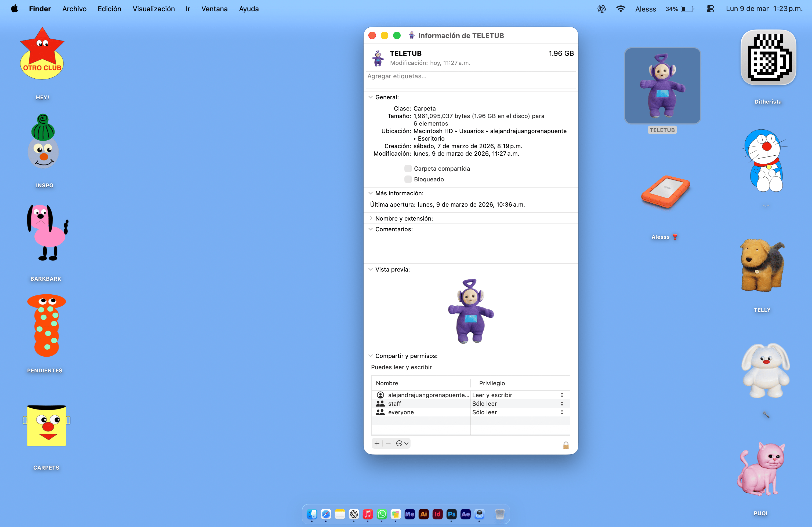This screenshot has height=527, width=812.
Task: Open the Visualización menu
Action: point(154,9)
